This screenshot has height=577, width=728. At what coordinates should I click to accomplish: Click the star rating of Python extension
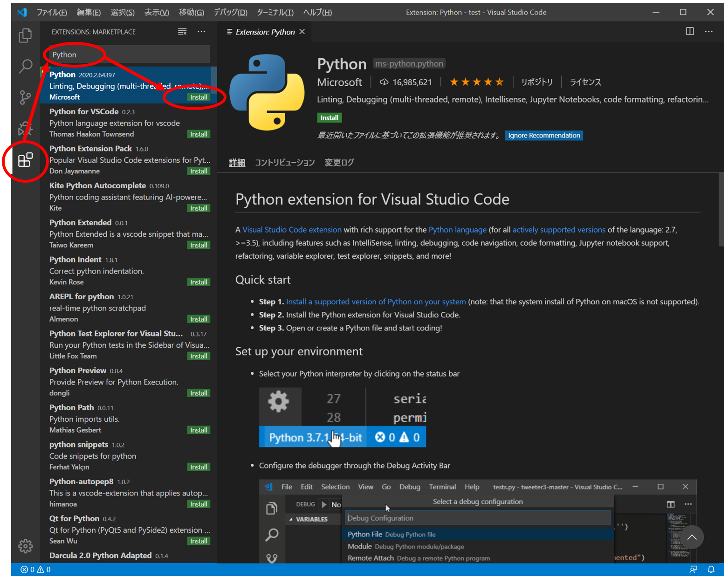476,82
